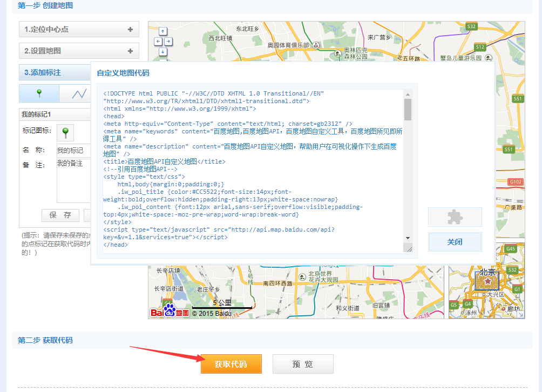This screenshot has width=542, height=392.
Task: Click the orange 获取代码 button
Action: 231,363
